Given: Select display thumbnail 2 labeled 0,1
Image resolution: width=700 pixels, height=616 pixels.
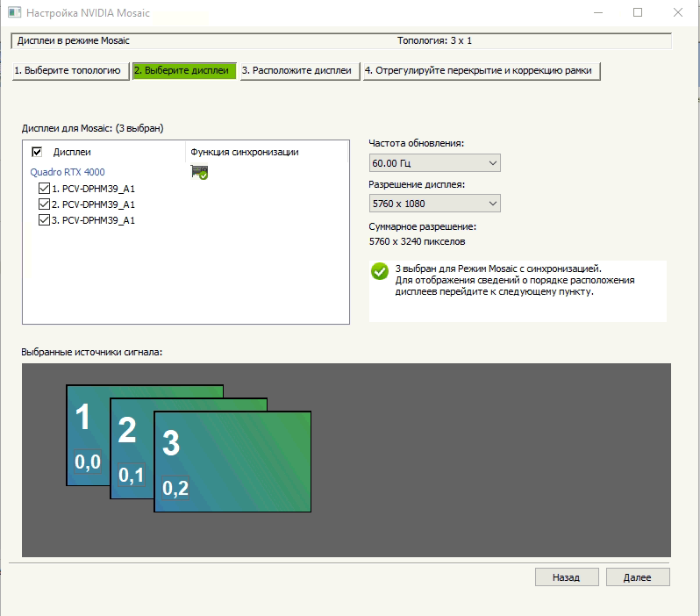Looking at the screenshot, I should 132,448.
